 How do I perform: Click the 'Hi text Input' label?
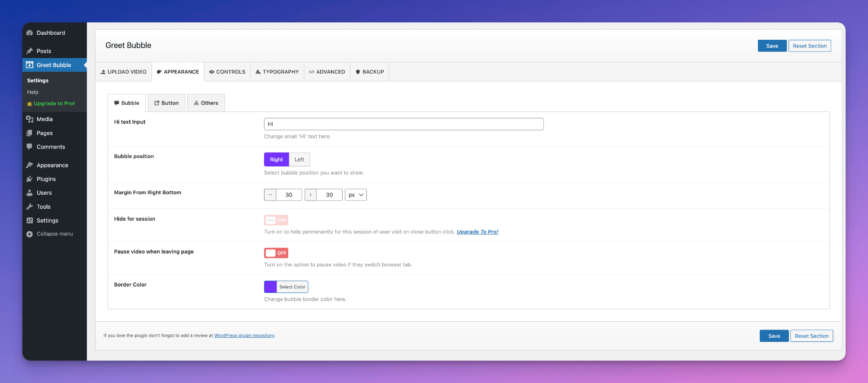click(130, 122)
